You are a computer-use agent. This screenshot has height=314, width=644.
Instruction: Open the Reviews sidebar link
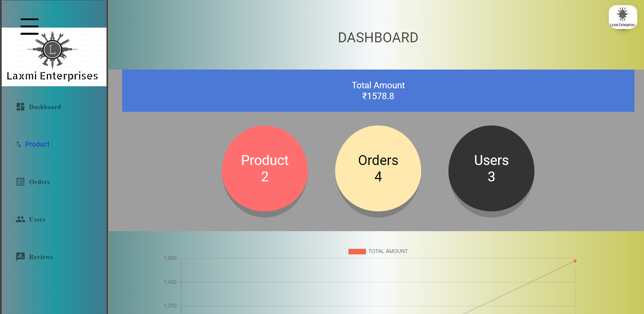41,257
